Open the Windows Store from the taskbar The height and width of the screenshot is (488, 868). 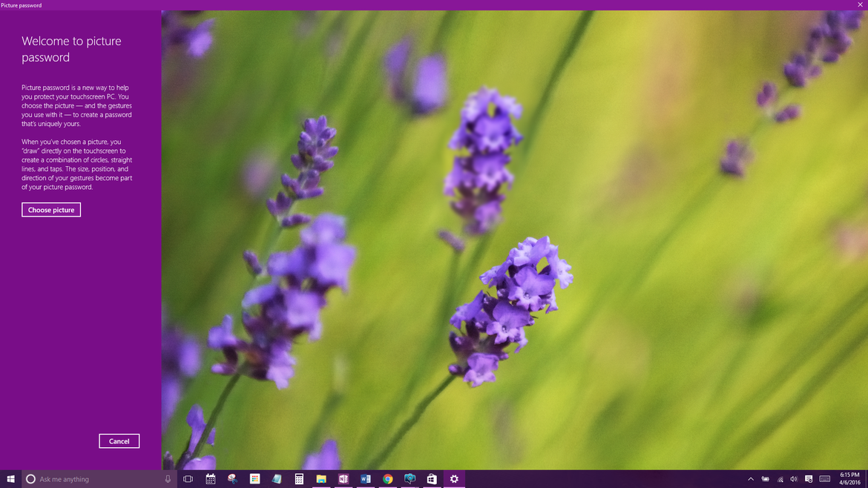(431, 479)
